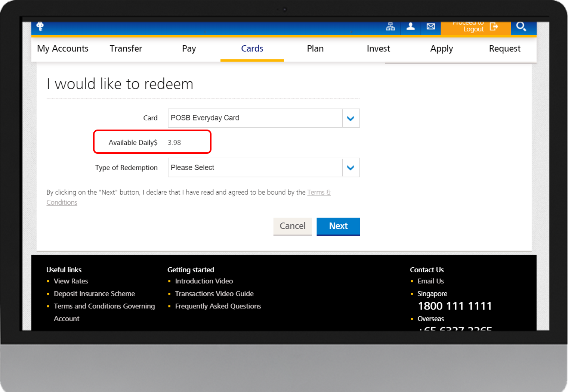The image size is (568, 392).
Task: Click the search magnifier icon
Action: click(x=521, y=27)
